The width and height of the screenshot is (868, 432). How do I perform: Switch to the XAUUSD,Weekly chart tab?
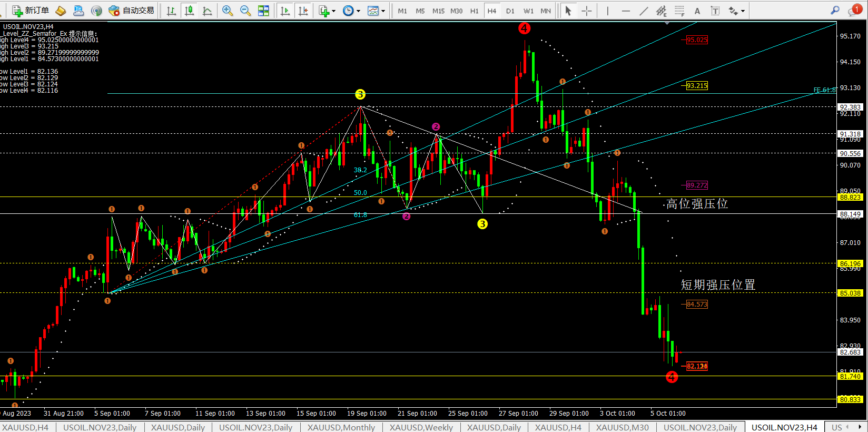click(421, 427)
